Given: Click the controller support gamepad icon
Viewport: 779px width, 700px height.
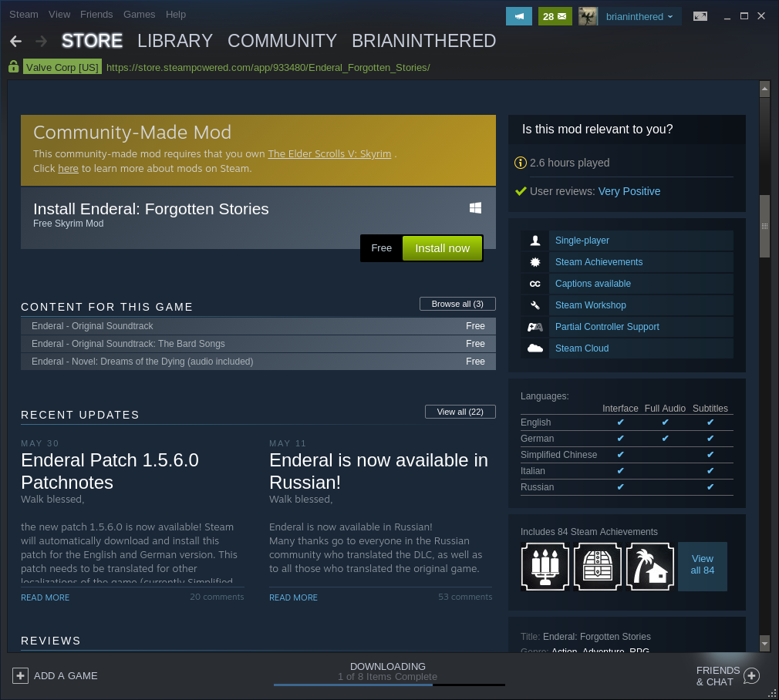Looking at the screenshot, I should click(535, 327).
